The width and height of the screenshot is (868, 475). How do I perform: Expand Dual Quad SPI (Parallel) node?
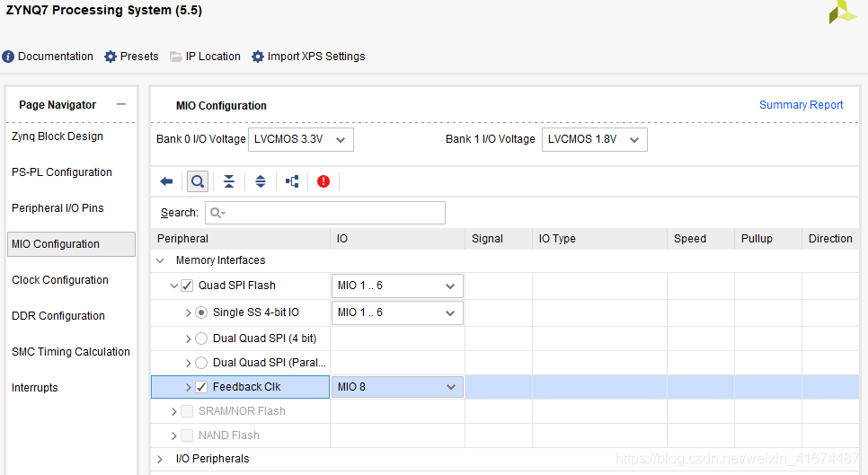coord(188,364)
